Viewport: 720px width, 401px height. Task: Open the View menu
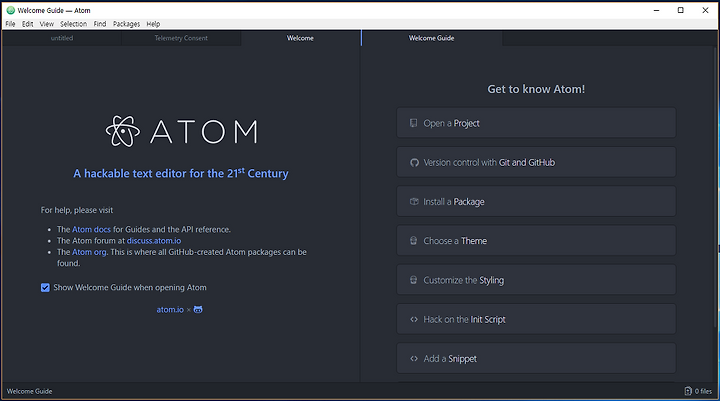coord(46,24)
